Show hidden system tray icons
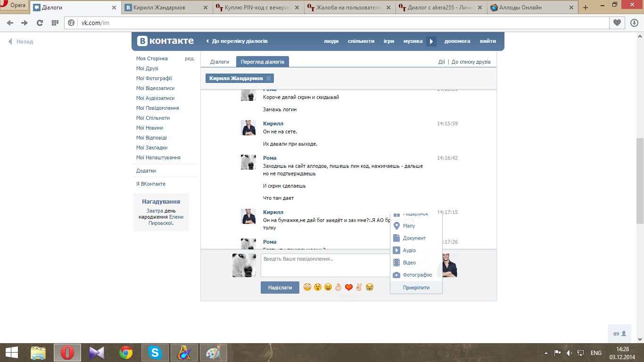Screen dimensions: 644x362 point(546,353)
